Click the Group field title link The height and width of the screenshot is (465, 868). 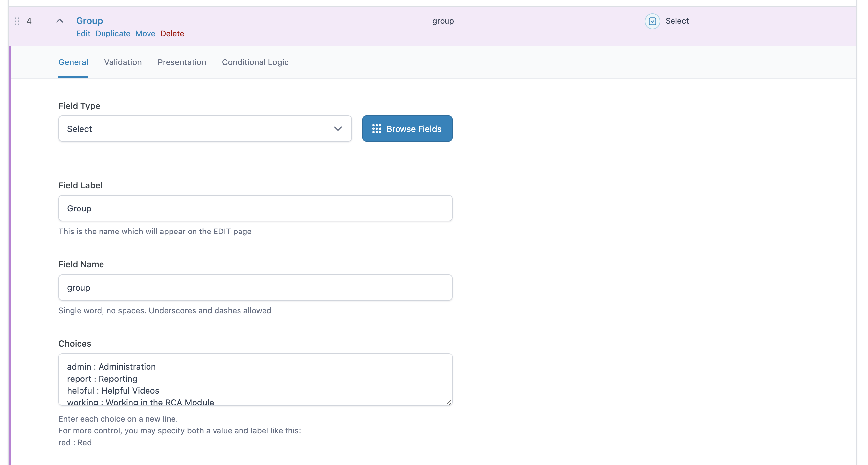pyautogui.click(x=89, y=21)
